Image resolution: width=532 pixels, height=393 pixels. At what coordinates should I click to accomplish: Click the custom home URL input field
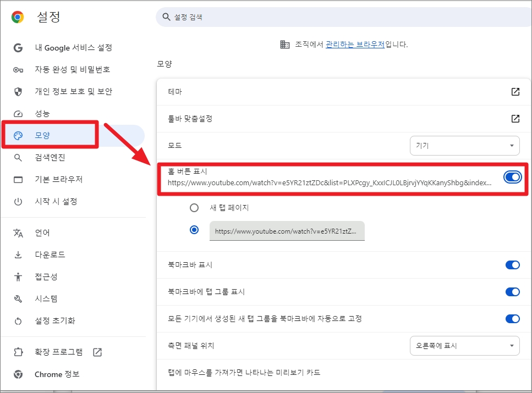click(x=287, y=231)
